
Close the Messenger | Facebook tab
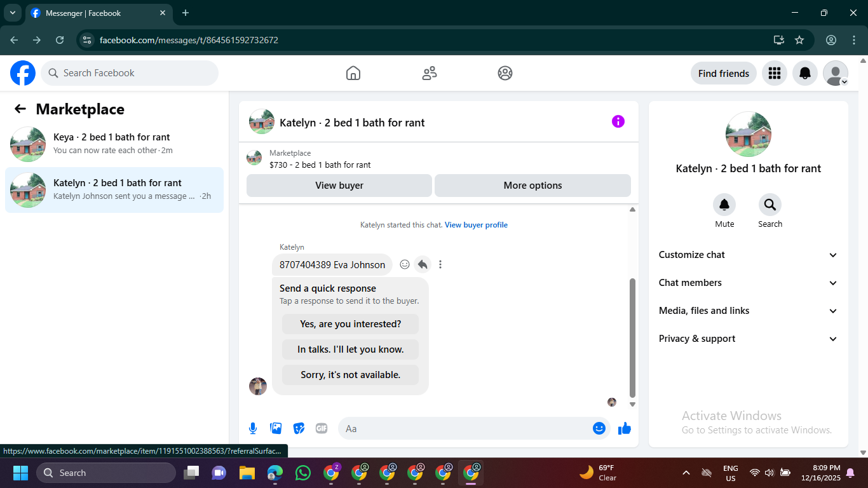coord(163,13)
